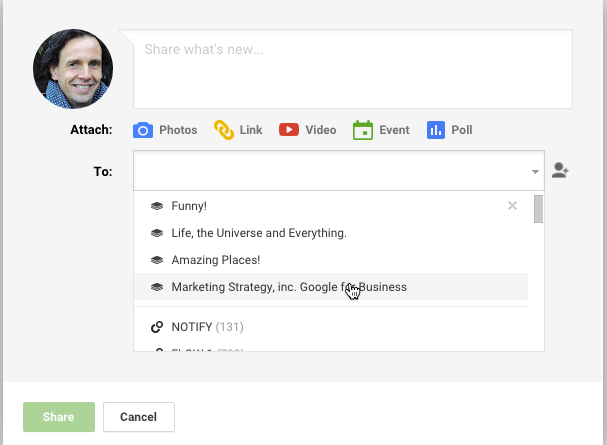Attach a video using the YouTube icon
This screenshot has width=607, height=445.
(289, 130)
